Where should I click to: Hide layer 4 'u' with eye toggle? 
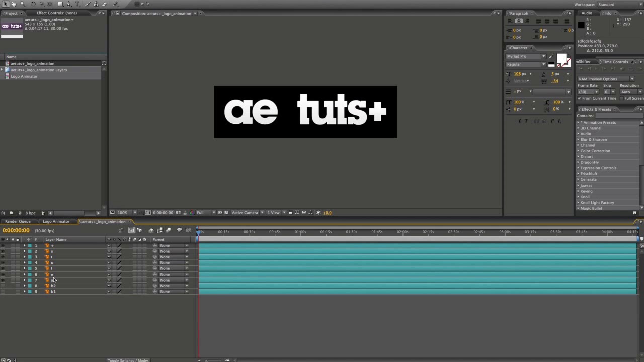(3, 262)
